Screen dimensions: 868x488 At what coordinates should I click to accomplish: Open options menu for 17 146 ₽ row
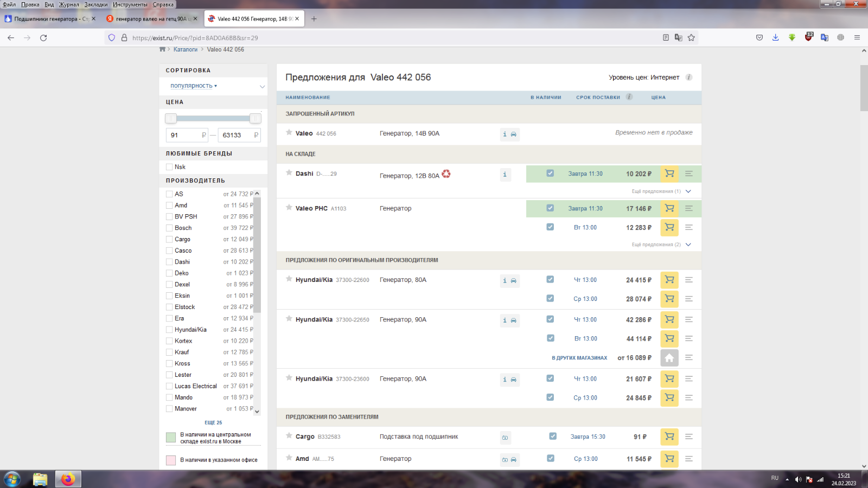pos(689,208)
